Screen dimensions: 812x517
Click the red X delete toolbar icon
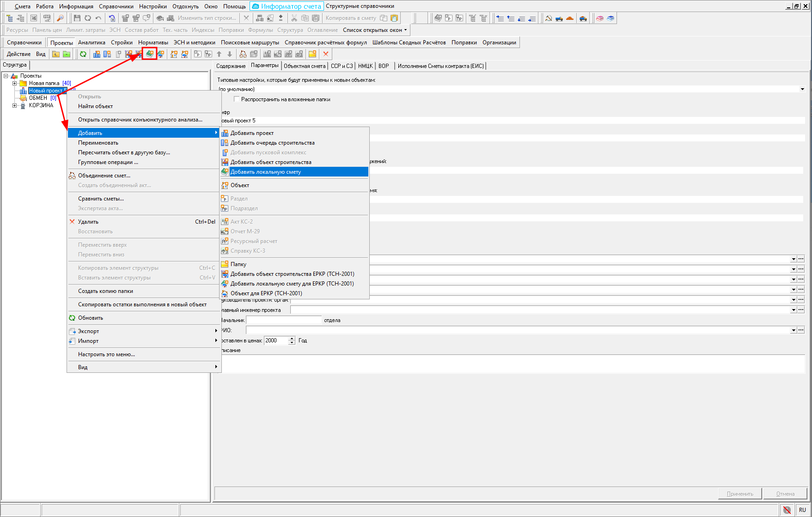326,54
